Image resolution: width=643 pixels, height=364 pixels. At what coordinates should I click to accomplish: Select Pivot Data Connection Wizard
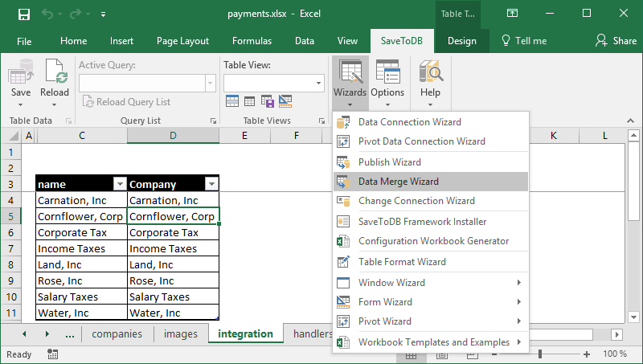click(x=431, y=141)
